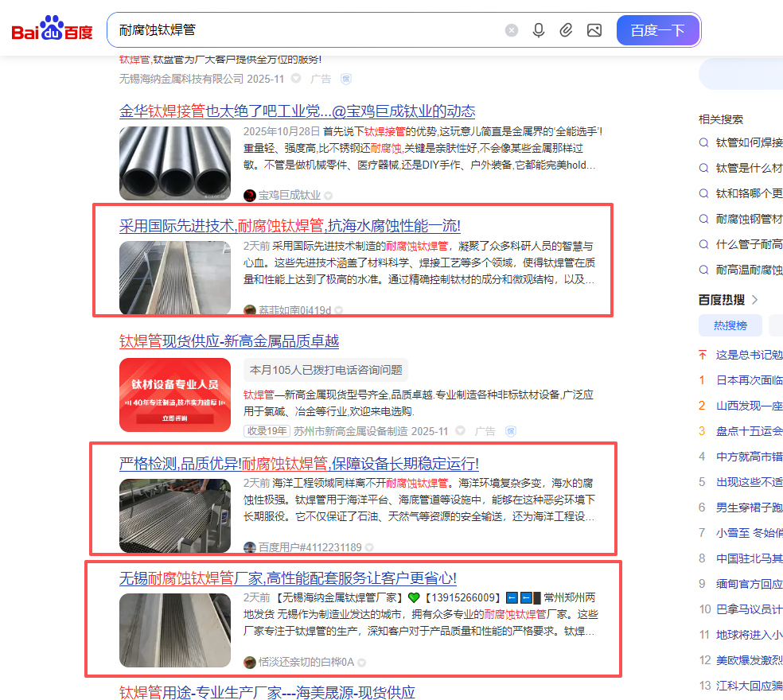
Task: Open image search from the picture icon
Action: click(x=594, y=30)
